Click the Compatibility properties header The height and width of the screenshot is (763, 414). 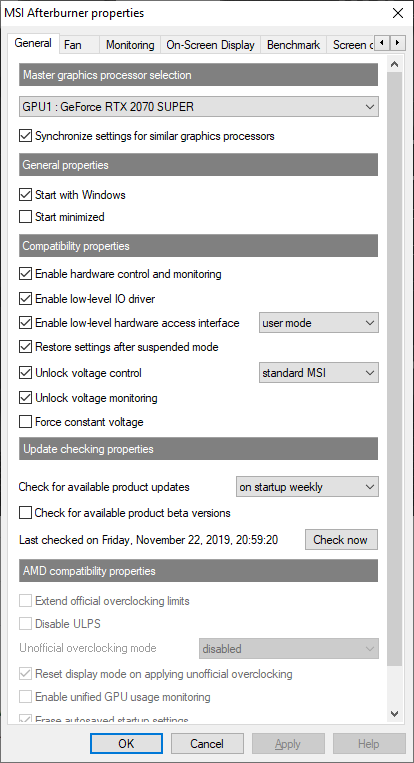pyautogui.click(x=198, y=246)
